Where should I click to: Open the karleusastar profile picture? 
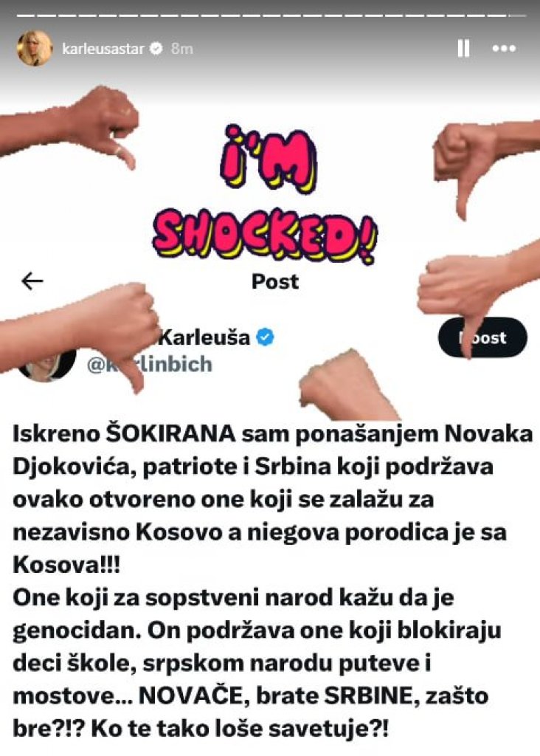pyautogui.click(x=35, y=48)
